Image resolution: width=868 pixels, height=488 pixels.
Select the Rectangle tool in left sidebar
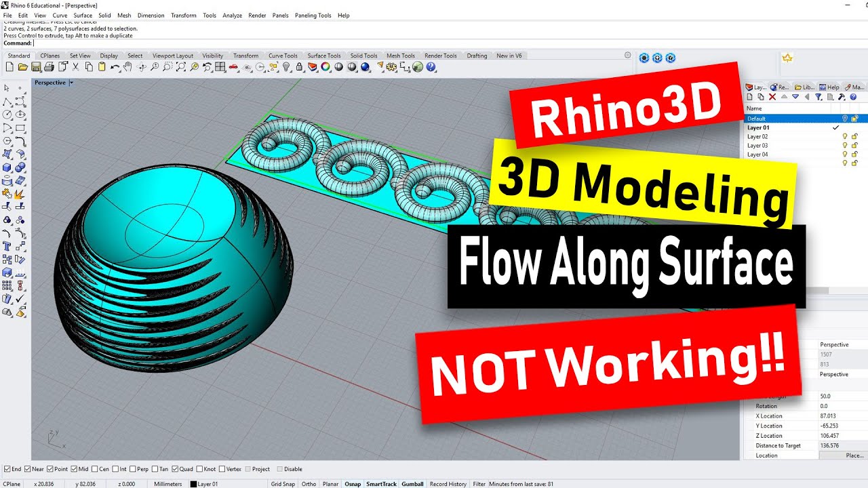[x=21, y=128]
